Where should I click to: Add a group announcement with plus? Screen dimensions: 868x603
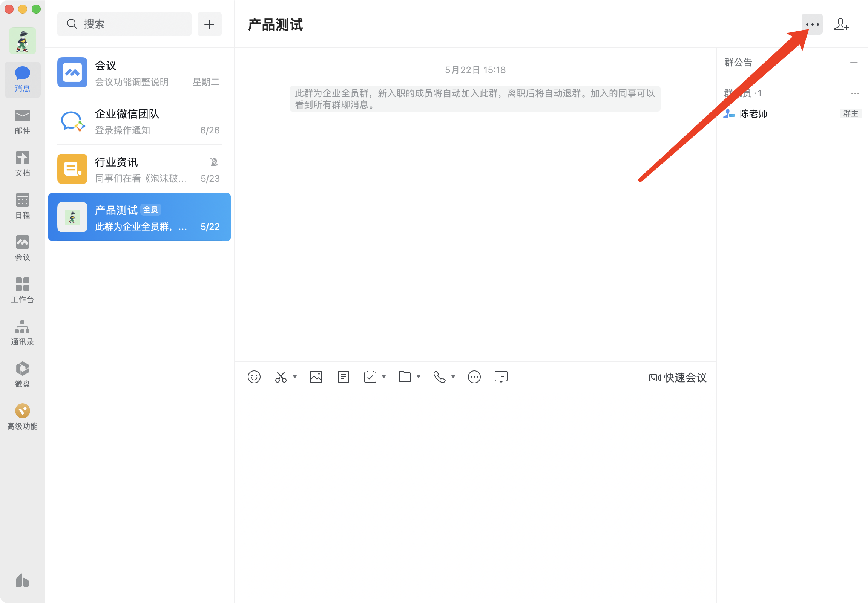point(854,62)
